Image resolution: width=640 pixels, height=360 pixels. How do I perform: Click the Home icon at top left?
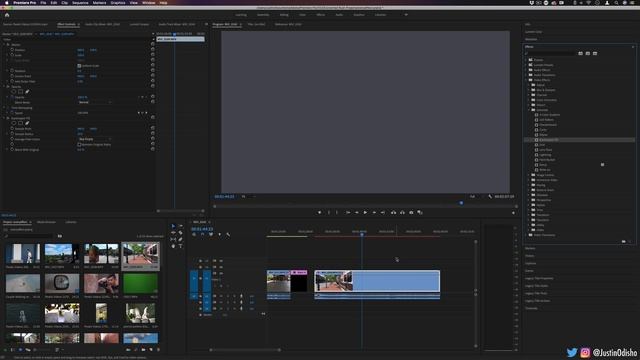tap(7, 15)
